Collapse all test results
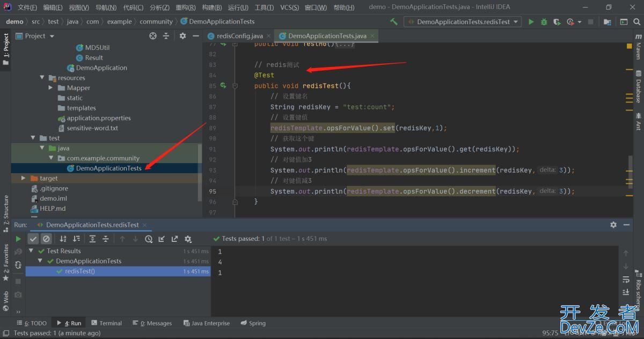 [105, 239]
